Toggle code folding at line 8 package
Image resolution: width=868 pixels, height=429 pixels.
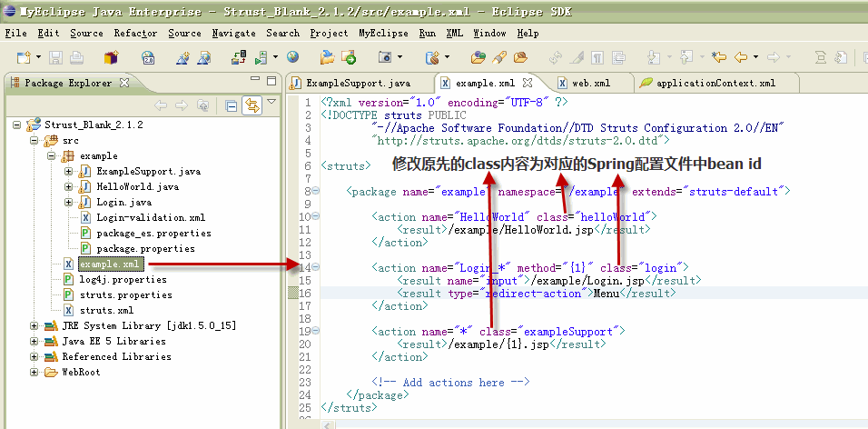(315, 191)
